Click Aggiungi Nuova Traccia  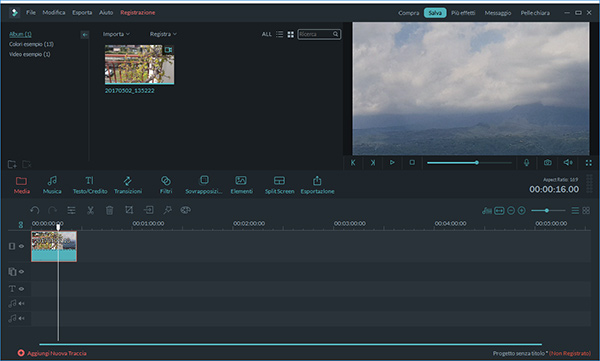[52, 353]
